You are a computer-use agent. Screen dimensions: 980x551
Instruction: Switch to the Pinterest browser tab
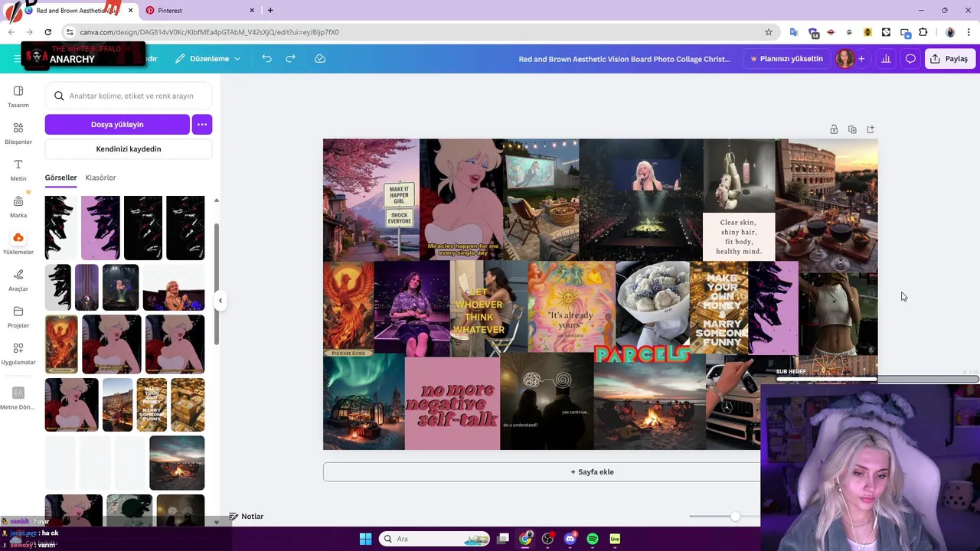click(x=199, y=11)
